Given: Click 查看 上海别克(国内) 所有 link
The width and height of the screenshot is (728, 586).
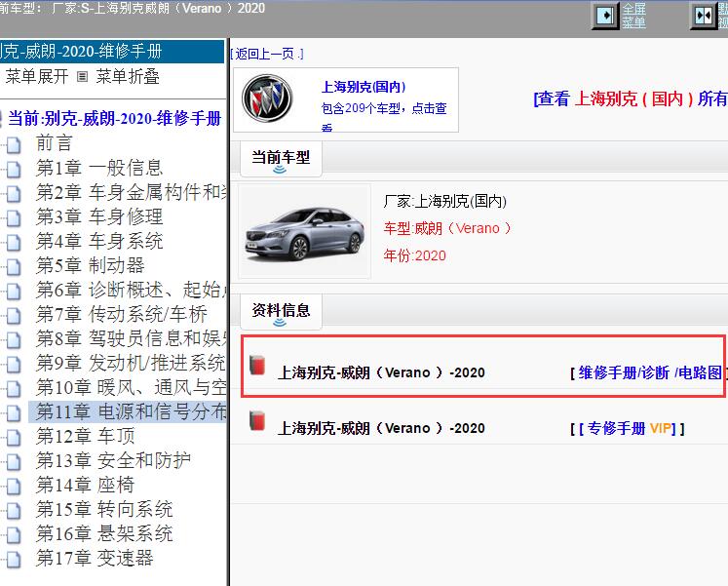Looking at the screenshot, I should pos(631,98).
